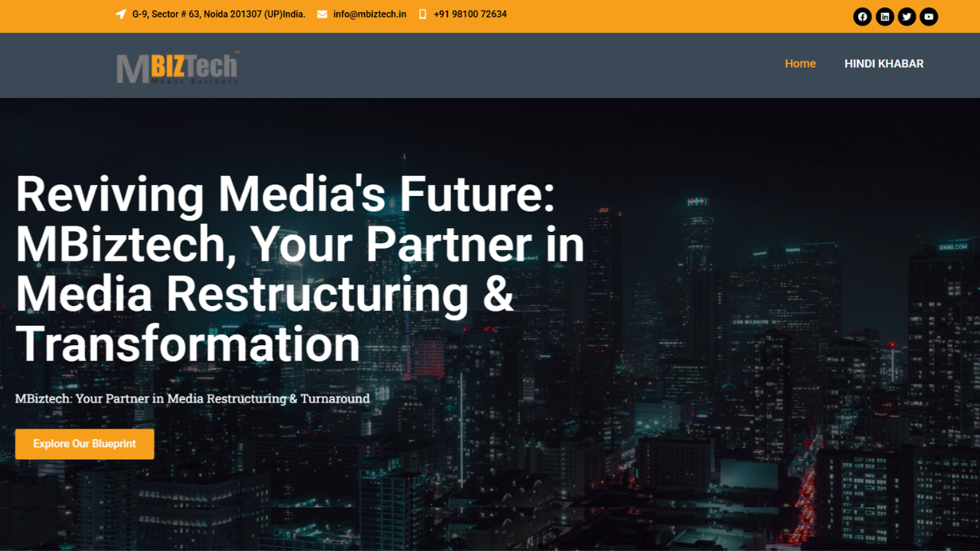Open the Facebook social icon
This screenshot has width=980, height=551.
click(x=863, y=17)
